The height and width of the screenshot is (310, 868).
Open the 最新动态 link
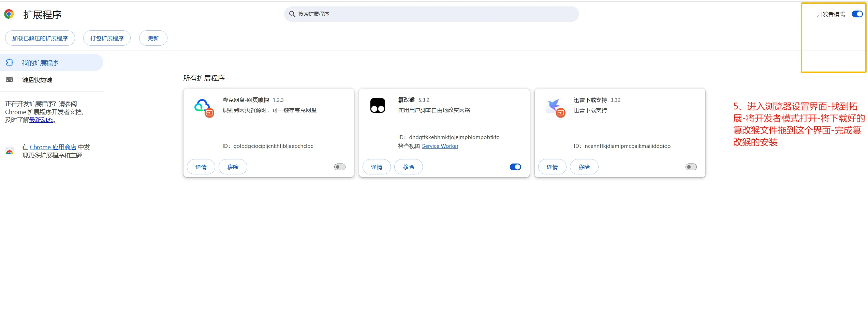[41, 120]
